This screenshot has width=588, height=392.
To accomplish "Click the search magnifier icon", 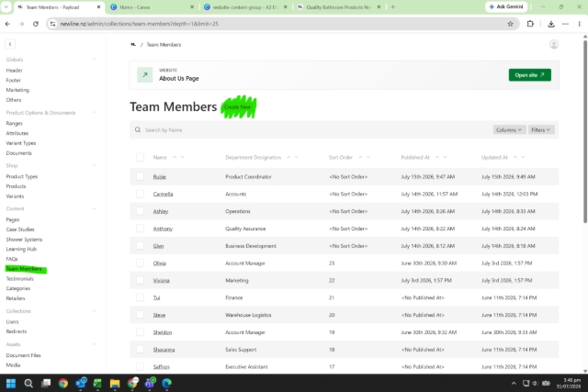I will pyautogui.click(x=138, y=129).
